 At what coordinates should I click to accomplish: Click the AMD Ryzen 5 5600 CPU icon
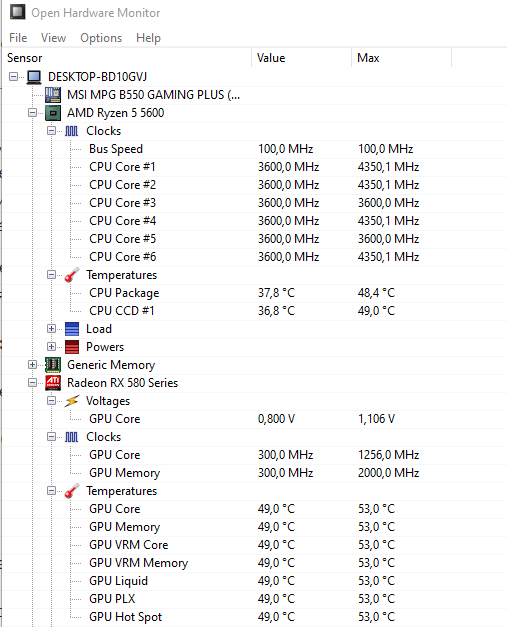53,113
